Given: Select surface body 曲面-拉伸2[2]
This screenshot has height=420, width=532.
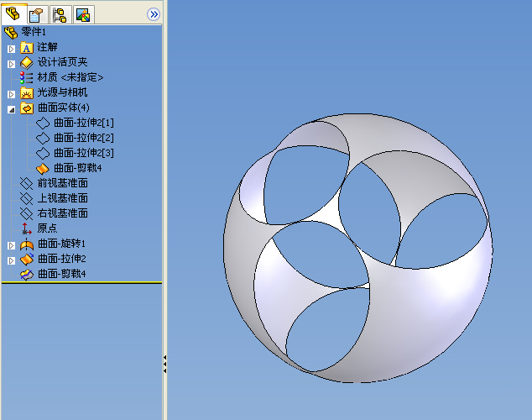Looking at the screenshot, I should pos(84,138).
